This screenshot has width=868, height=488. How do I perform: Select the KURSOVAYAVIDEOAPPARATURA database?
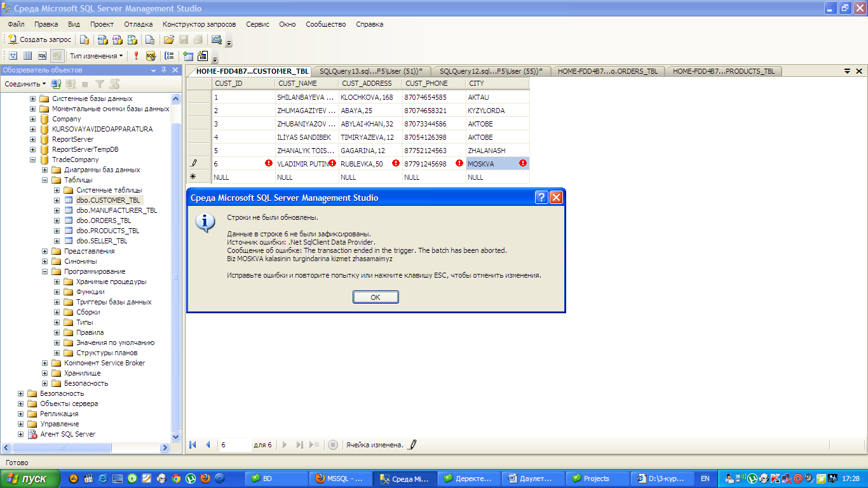pyautogui.click(x=102, y=129)
